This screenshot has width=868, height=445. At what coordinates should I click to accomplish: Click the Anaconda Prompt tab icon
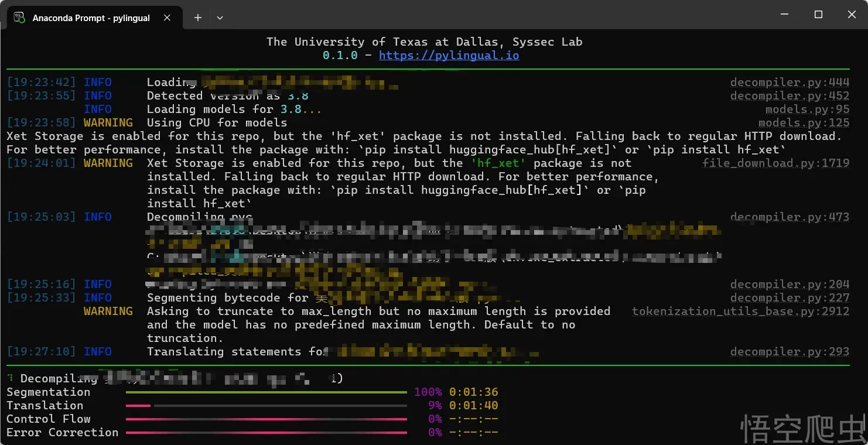[x=19, y=18]
